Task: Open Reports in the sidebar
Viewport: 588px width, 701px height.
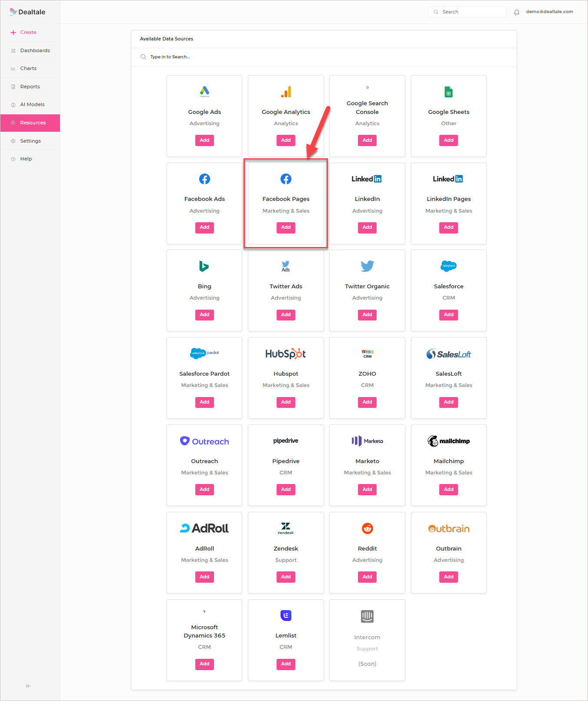Action: pos(30,87)
